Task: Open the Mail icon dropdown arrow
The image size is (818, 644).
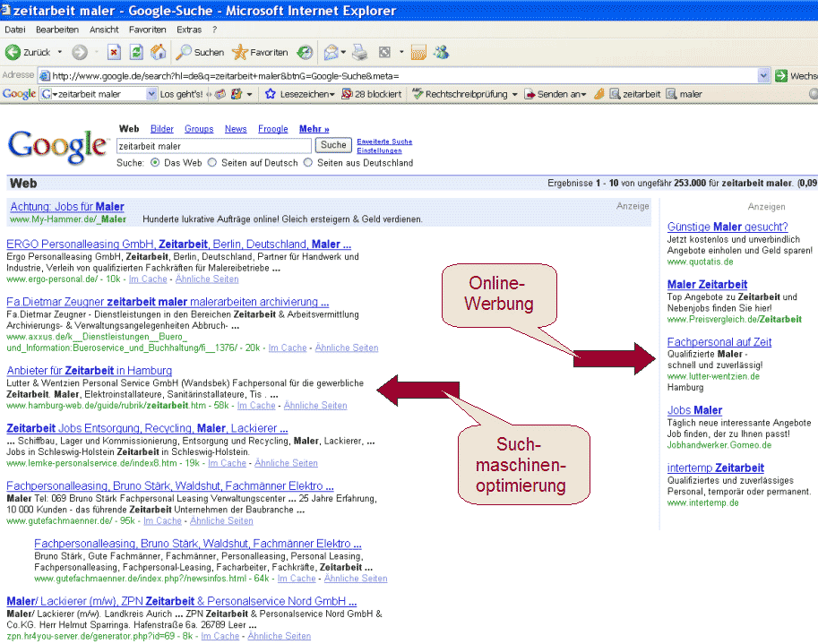Action: tap(343, 52)
